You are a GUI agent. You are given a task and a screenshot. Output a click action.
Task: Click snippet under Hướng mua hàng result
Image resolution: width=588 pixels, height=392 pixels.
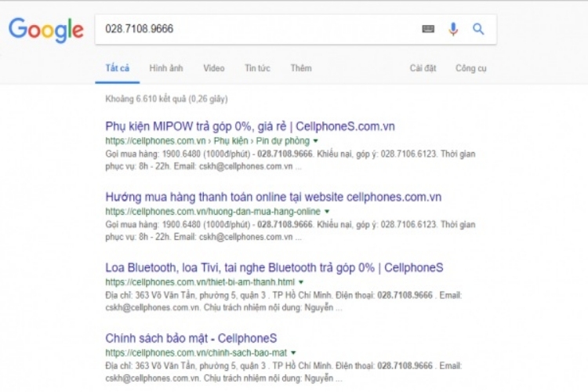290,230
